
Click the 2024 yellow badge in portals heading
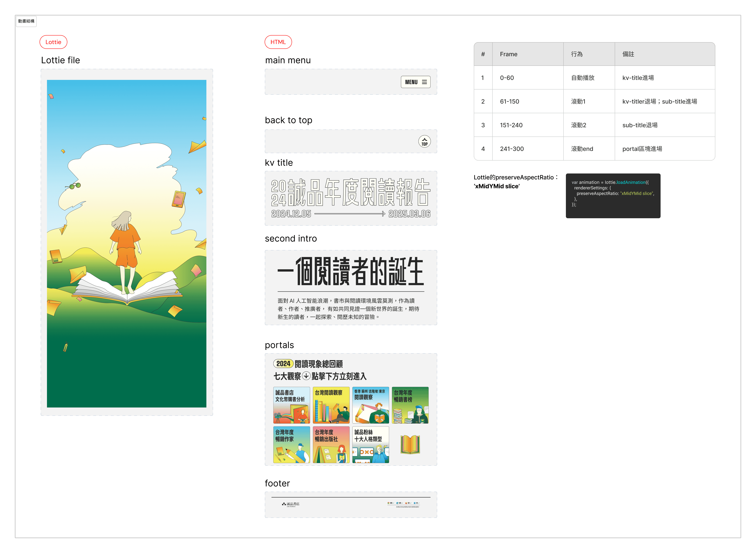coord(283,364)
